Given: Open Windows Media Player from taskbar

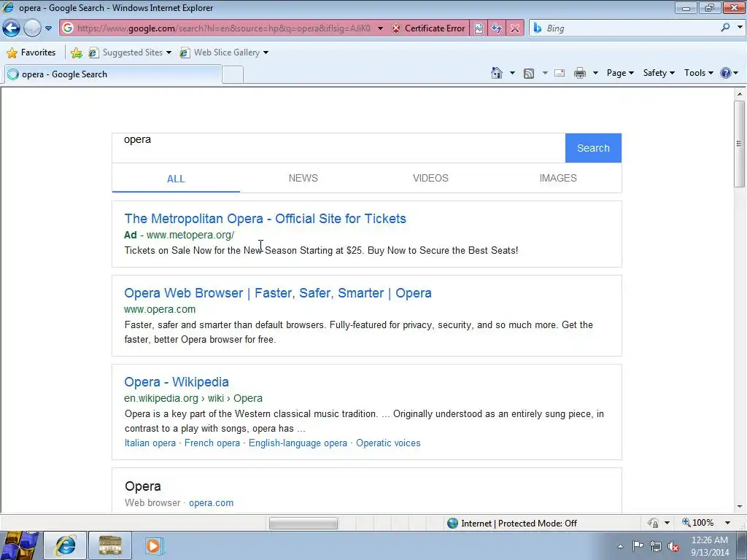Looking at the screenshot, I should [153, 545].
